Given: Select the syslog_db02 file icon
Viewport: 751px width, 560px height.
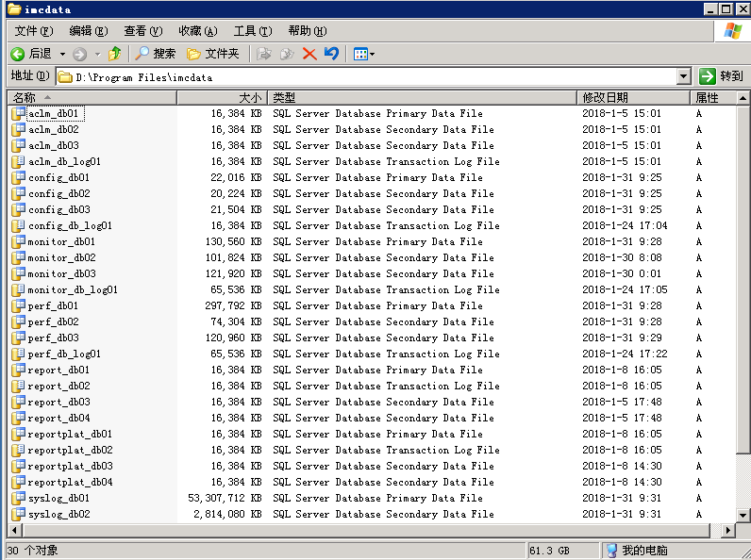Looking at the screenshot, I should click(18, 514).
